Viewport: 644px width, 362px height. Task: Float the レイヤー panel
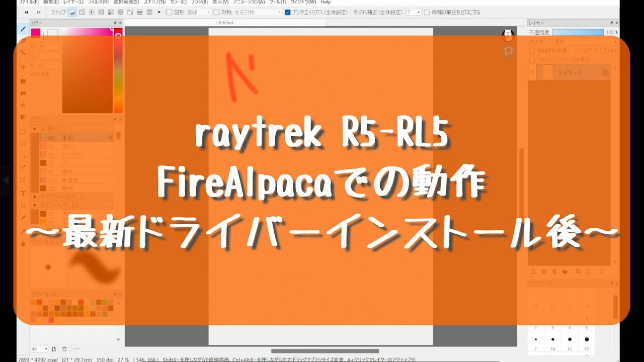tap(612, 23)
